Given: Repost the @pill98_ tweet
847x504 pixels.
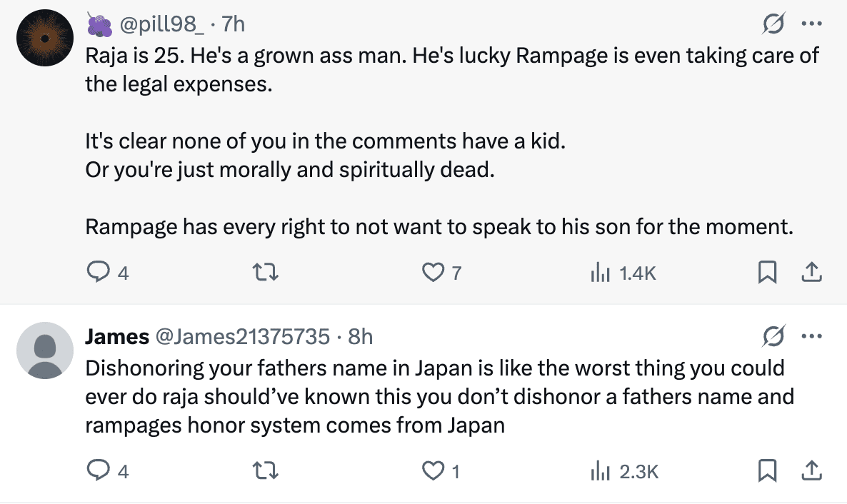Looking at the screenshot, I should click(267, 272).
